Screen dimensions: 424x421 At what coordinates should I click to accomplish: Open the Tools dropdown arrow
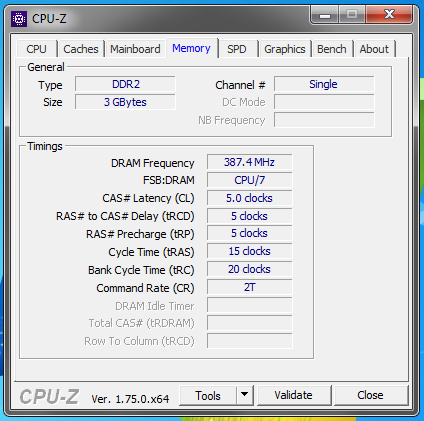[245, 395]
